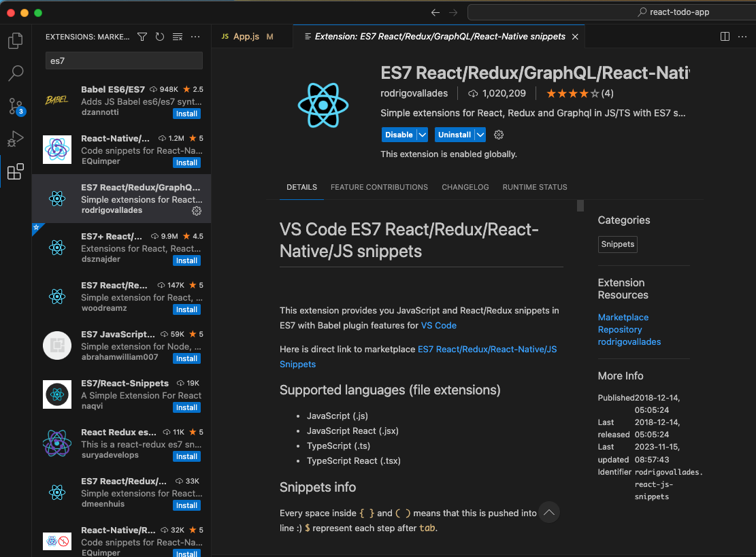Expand the Disable button dropdown arrow
The height and width of the screenshot is (557, 756).
coord(422,135)
